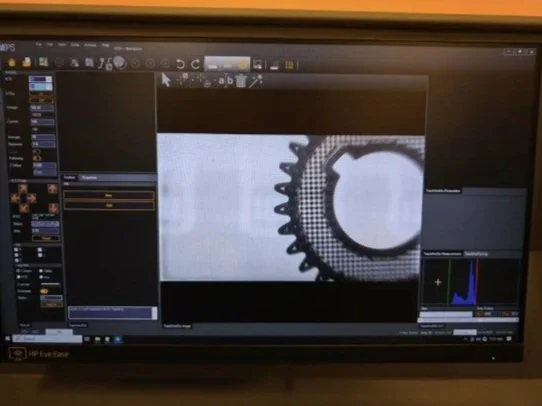Click the Windows taskbar search box

click(47, 339)
